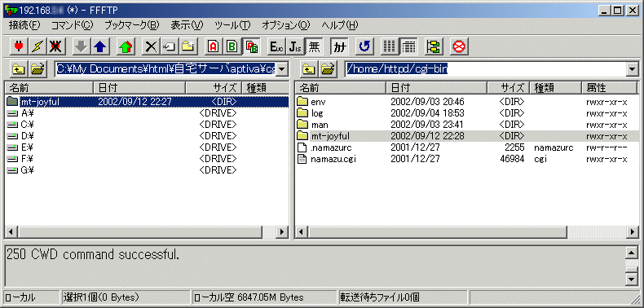Toggle half-width kana conversion (カナ)
This screenshot has height=308, width=644.
(x=339, y=46)
